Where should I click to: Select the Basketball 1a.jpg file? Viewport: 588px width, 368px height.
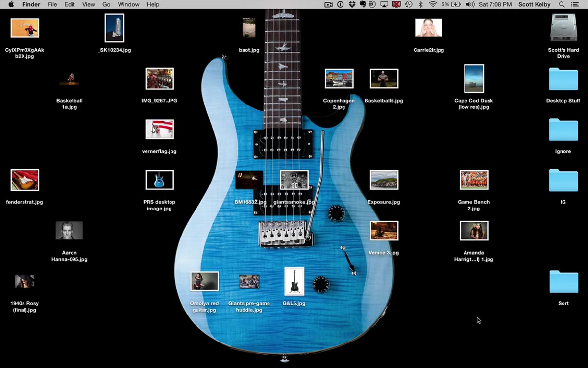(70, 79)
